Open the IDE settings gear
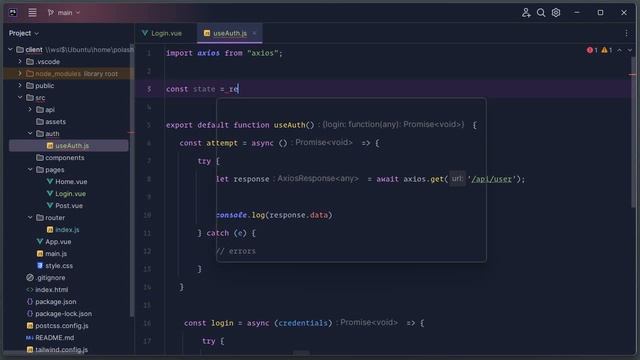640x360 pixels. click(556, 13)
